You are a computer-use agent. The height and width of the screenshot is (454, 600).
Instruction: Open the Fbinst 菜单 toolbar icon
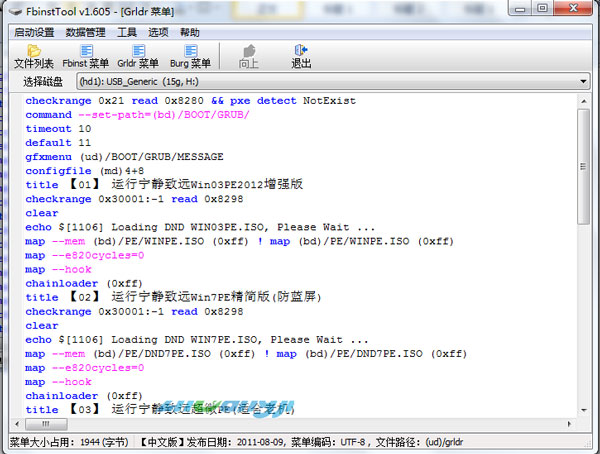pos(85,51)
